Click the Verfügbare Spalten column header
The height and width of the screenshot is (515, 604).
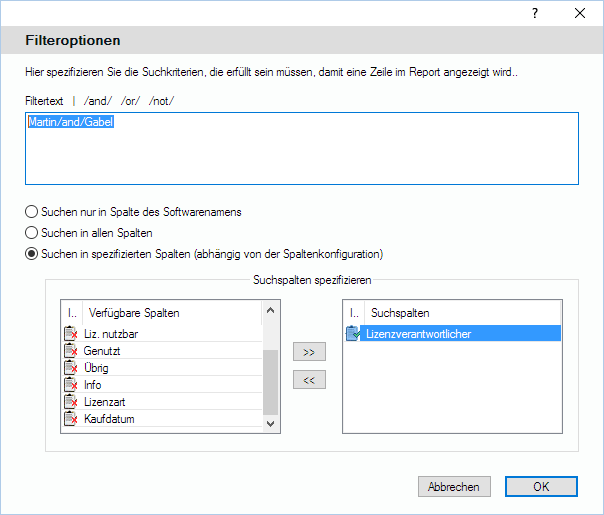click(172, 313)
